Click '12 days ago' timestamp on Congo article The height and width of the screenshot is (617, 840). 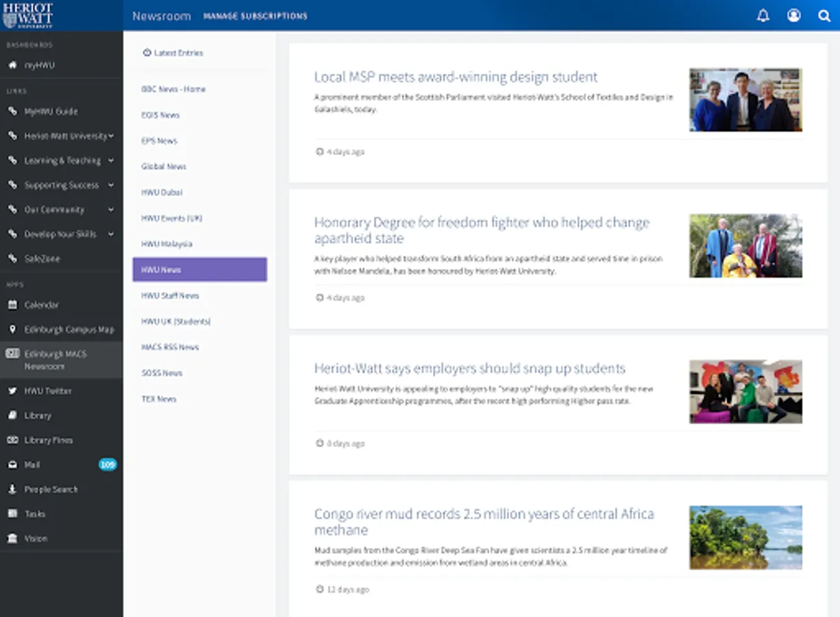click(x=347, y=590)
